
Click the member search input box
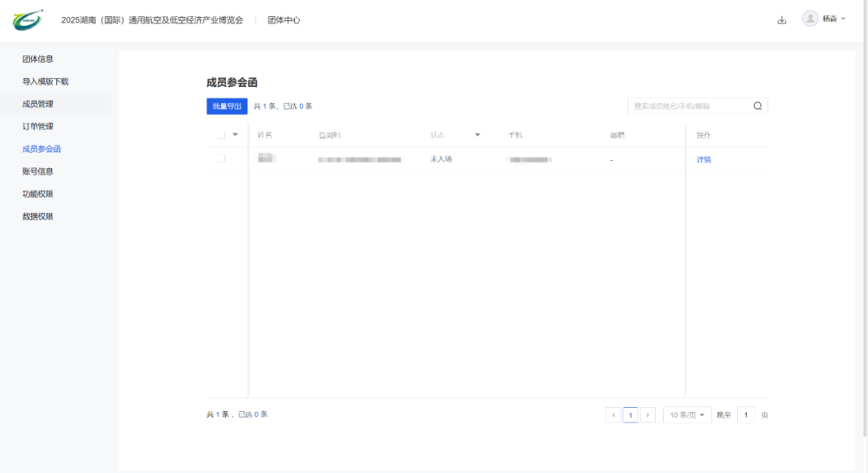tap(691, 105)
